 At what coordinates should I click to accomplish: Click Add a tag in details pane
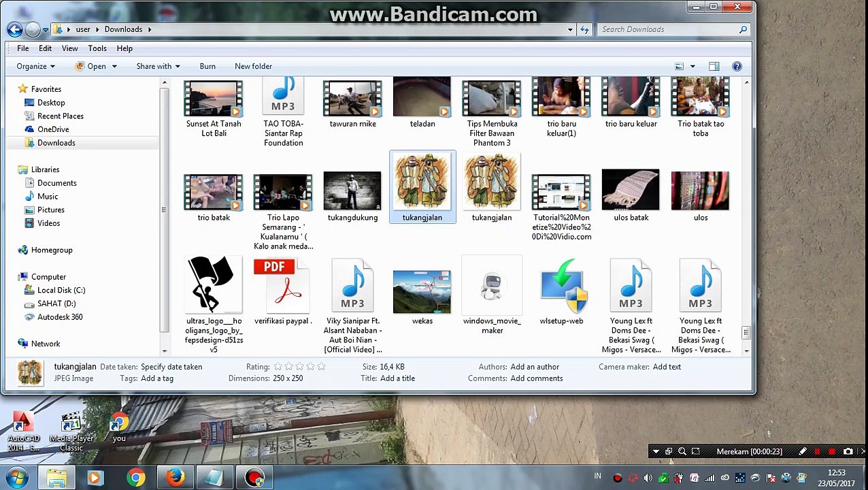click(157, 378)
